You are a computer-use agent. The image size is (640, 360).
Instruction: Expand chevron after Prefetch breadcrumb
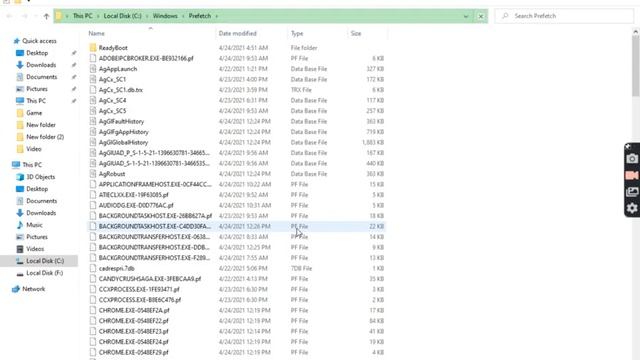coord(217,16)
